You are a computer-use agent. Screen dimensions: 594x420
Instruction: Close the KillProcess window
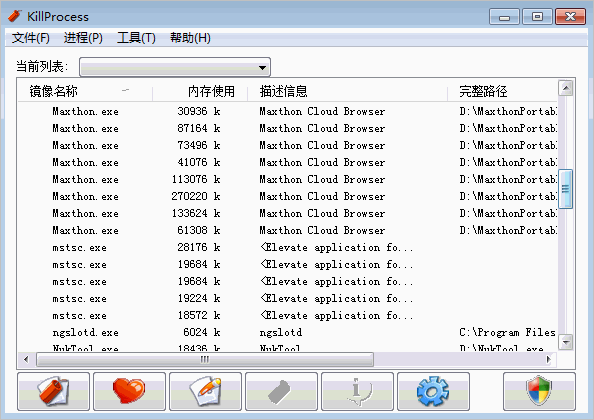click(571, 17)
